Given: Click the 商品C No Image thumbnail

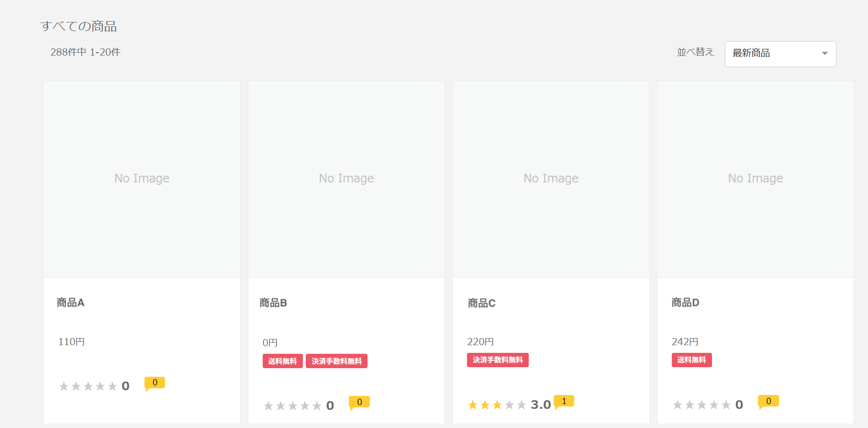Looking at the screenshot, I should 551,179.
